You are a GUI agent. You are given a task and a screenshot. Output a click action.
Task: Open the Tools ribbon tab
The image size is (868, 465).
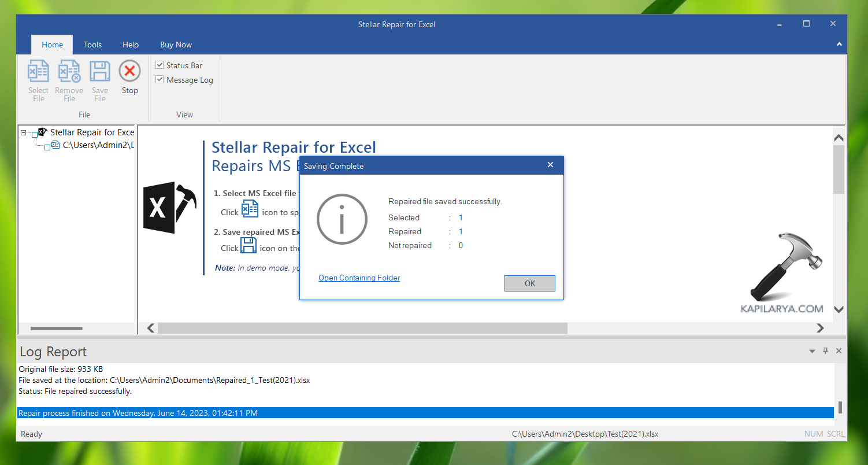[92, 45]
